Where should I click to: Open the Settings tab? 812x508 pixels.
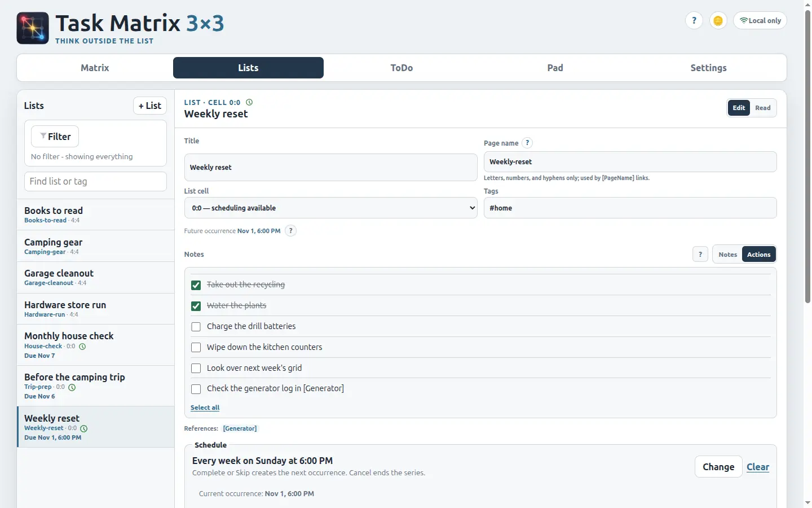(709, 68)
